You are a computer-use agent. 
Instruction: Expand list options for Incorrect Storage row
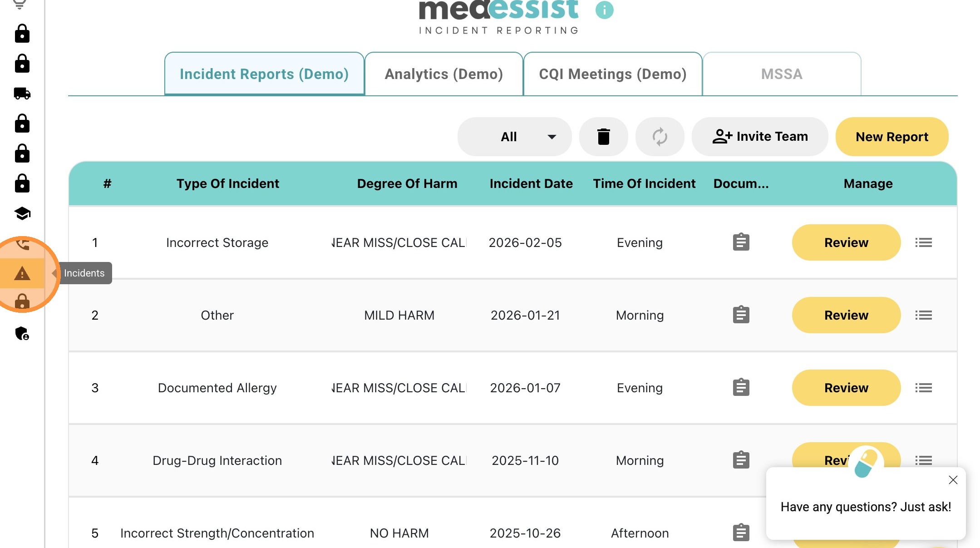pyautogui.click(x=923, y=242)
